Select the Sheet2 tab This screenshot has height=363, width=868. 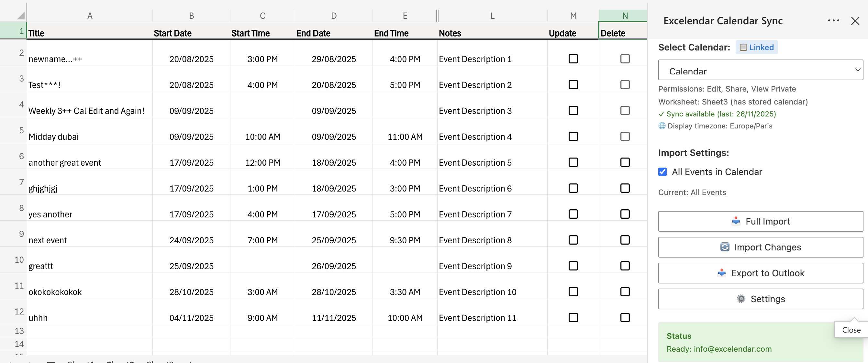(120, 362)
